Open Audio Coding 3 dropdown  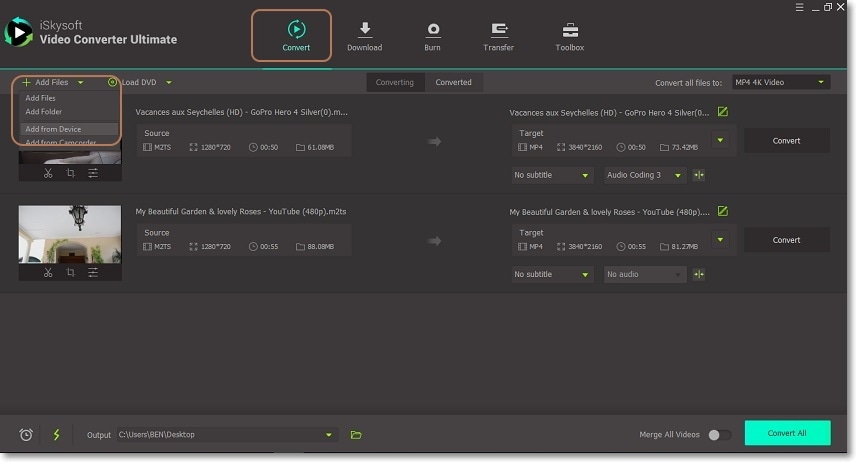(x=645, y=175)
